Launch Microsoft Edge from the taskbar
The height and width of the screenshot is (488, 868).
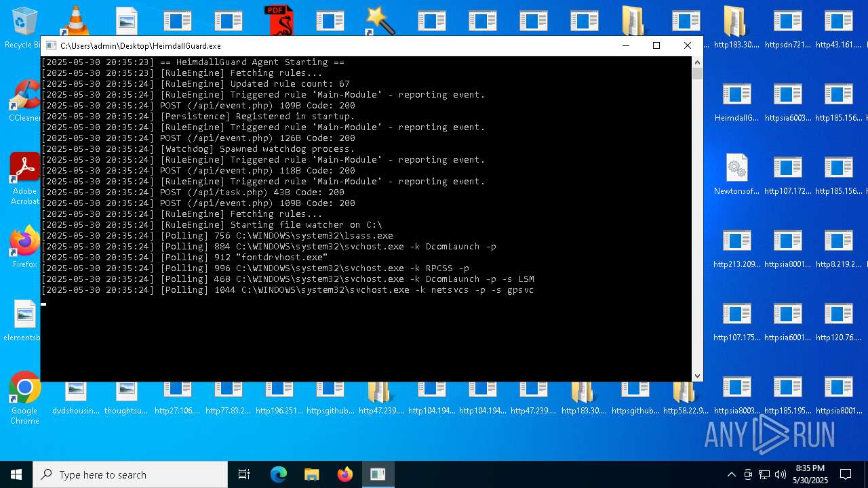279,474
